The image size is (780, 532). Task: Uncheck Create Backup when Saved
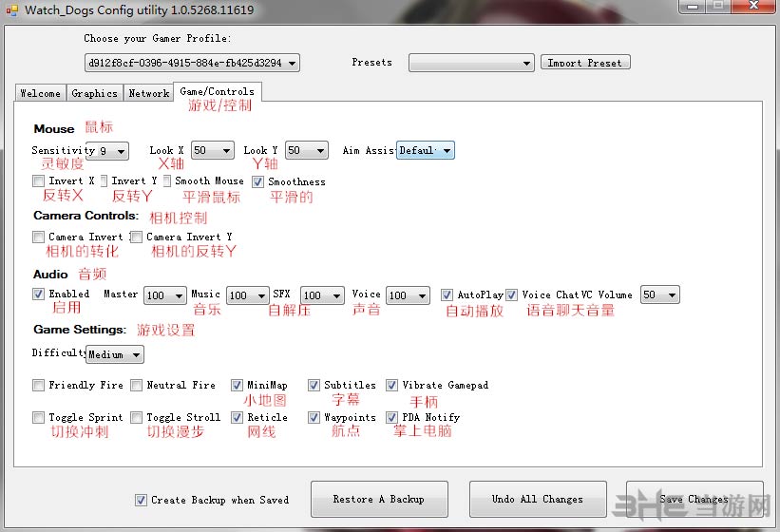tap(141, 500)
